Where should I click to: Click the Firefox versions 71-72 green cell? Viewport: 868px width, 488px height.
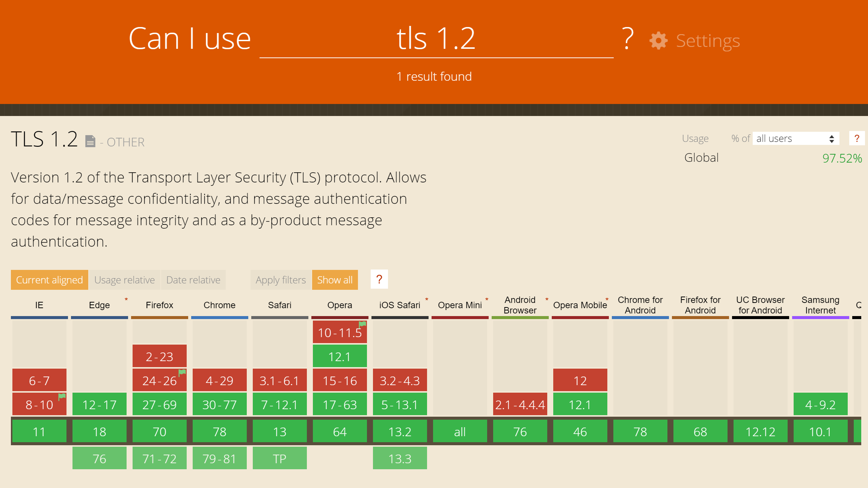pos(159,458)
